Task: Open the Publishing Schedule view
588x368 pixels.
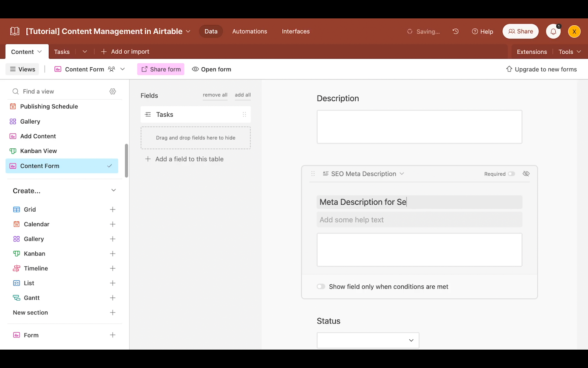Action: click(62, 106)
